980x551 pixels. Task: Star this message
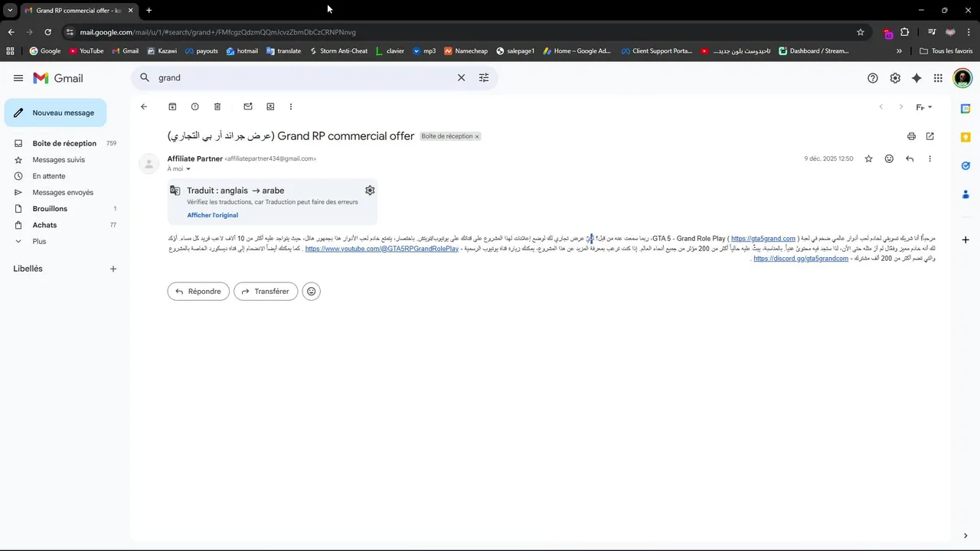[868, 158]
